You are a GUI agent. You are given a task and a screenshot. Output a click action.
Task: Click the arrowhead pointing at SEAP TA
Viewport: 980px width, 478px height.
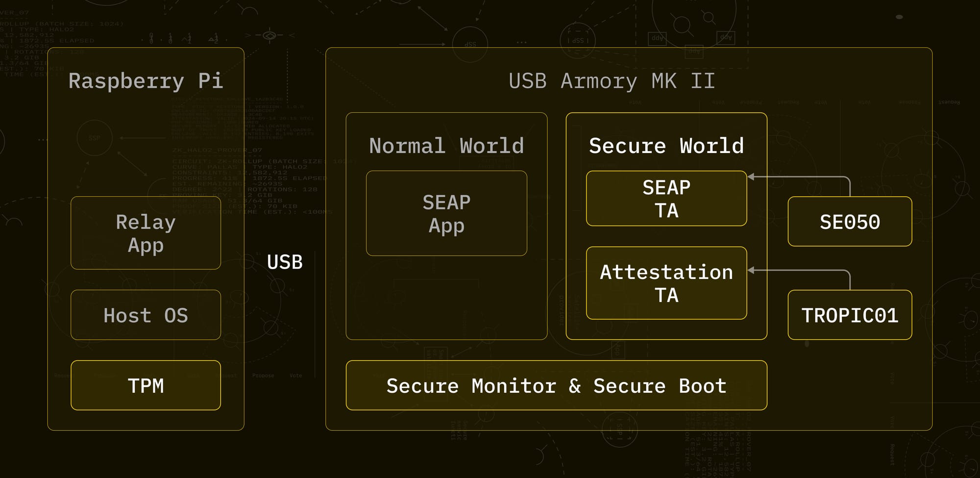751,176
